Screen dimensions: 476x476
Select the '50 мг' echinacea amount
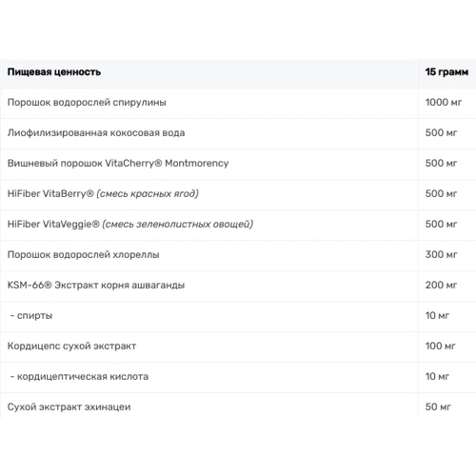point(438,407)
